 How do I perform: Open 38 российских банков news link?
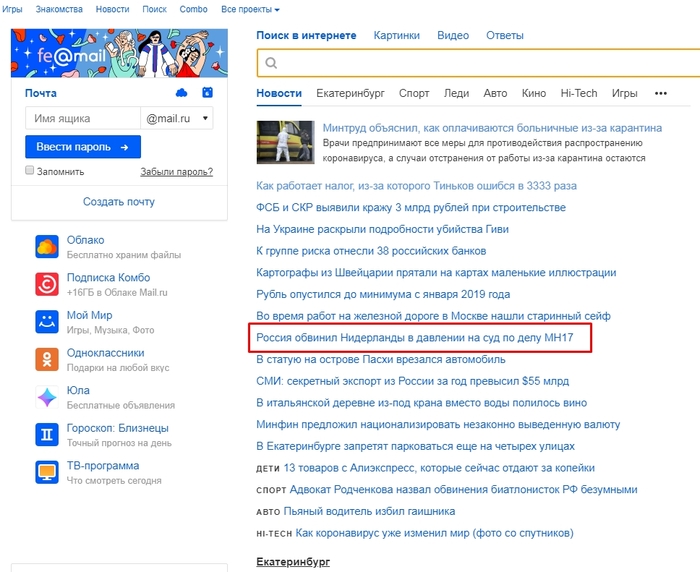(371, 251)
